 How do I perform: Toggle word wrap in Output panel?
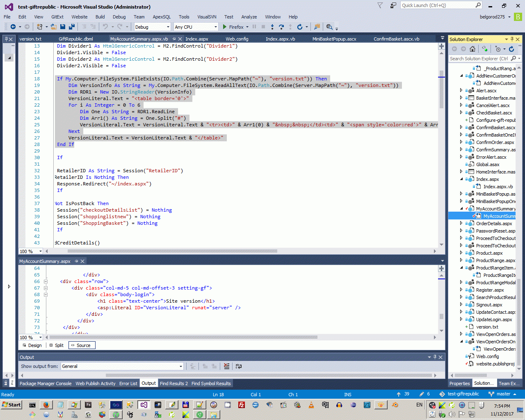tap(239, 366)
